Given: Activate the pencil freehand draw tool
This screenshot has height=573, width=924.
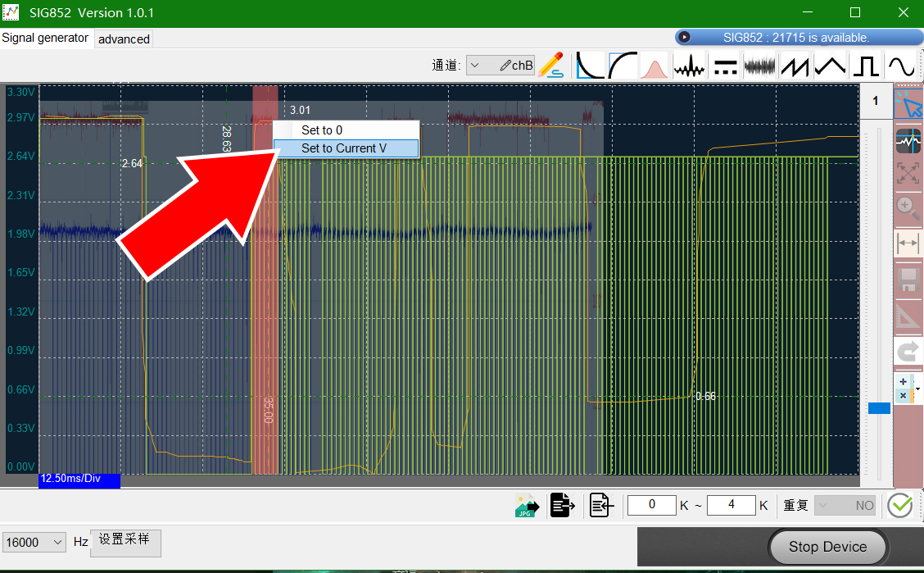Looking at the screenshot, I should click(x=551, y=66).
